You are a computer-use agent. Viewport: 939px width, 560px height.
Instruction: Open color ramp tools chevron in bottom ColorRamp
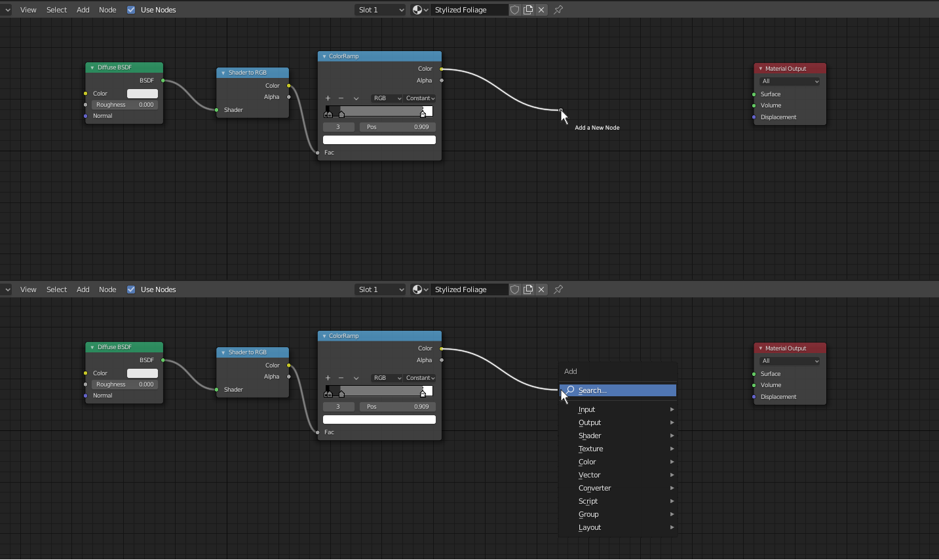356,378
